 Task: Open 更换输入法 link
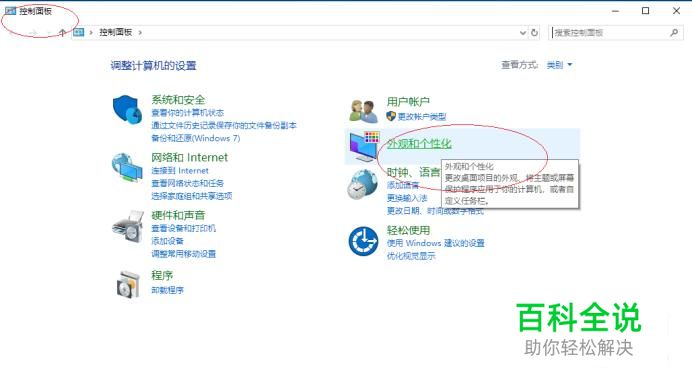click(407, 198)
